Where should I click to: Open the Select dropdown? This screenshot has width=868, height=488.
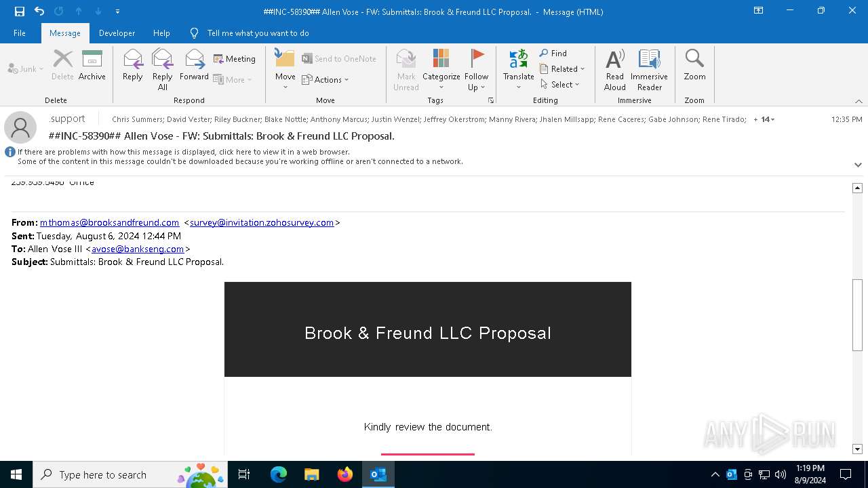click(x=560, y=84)
